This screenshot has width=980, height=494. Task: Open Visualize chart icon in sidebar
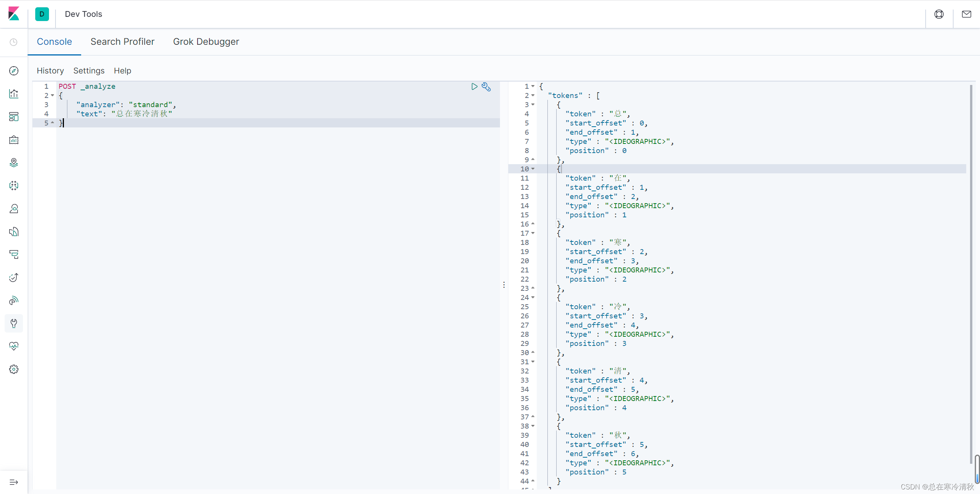pos(14,94)
